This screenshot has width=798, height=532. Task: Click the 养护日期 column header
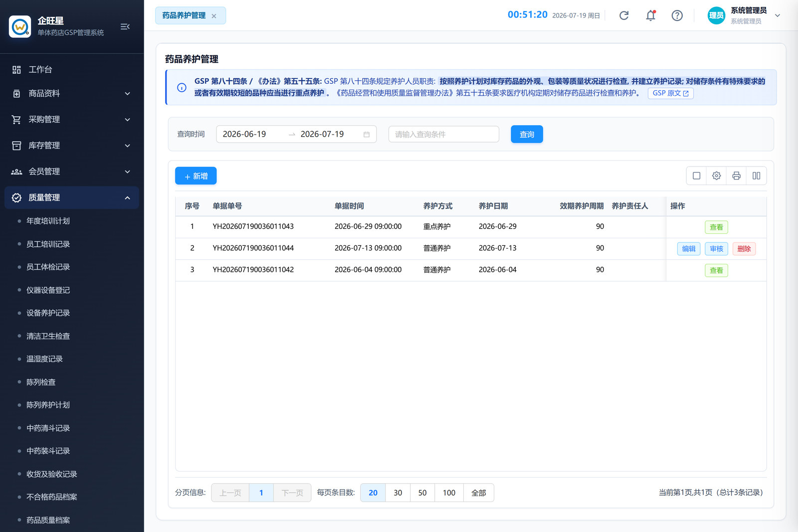pos(493,206)
